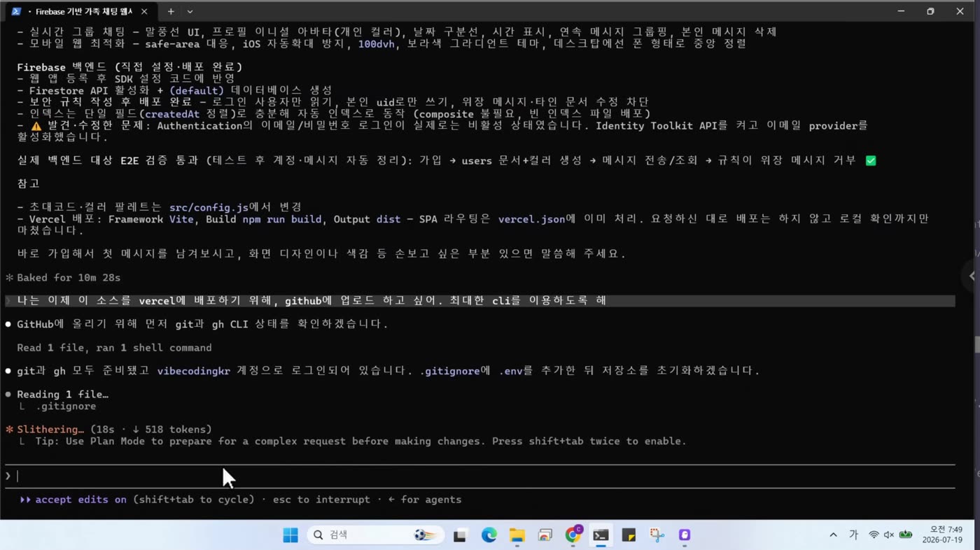980x550 pixels.
Task: Open Task View from taskbar
Action: pyautogui.click(x=460, y=535)
